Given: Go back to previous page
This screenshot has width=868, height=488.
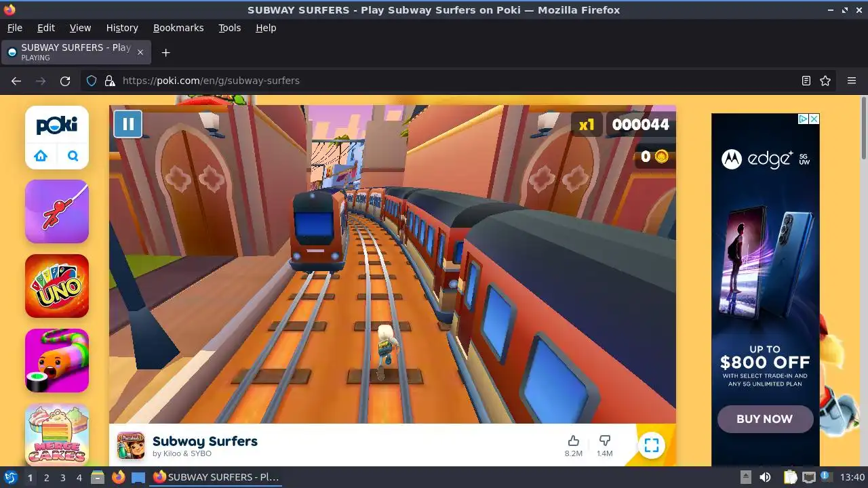Looking at the screenshot, I should (16, 81).
